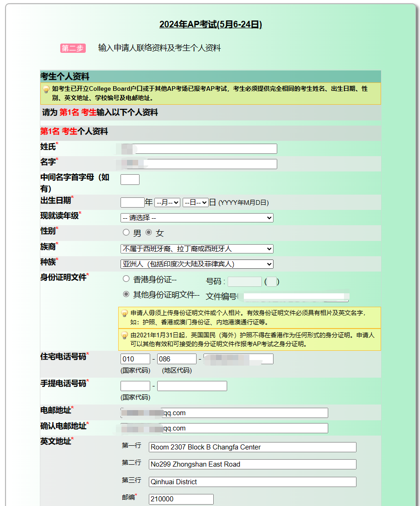
Task: Click the 身份证明文件 label
Action: coord(64,277)
